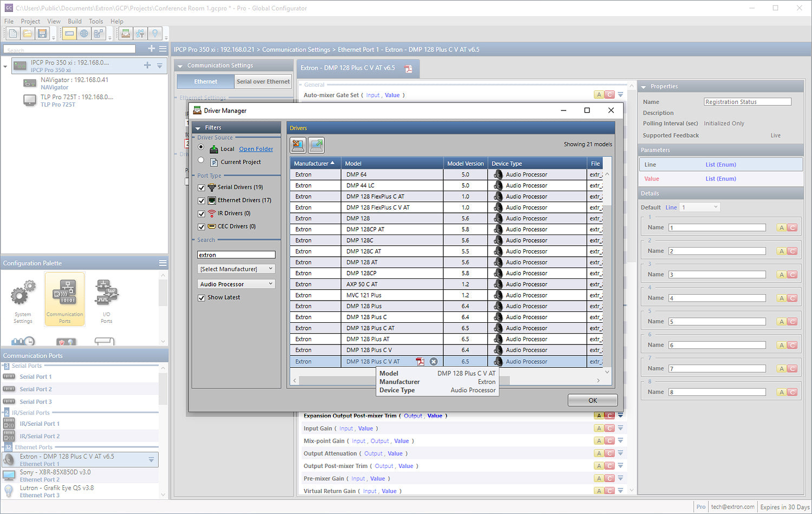
Task: Click OK in the Driver Manager
Action: (592, 400)
